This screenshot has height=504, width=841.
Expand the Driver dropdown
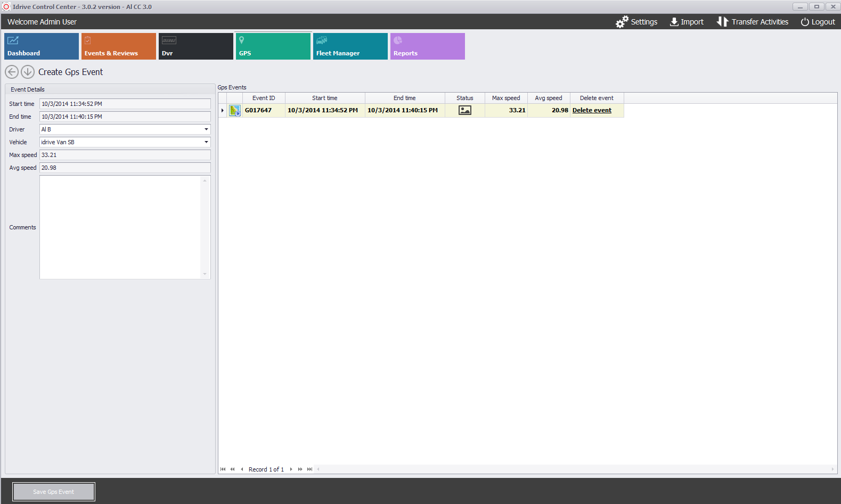click(x=206, y=129)
